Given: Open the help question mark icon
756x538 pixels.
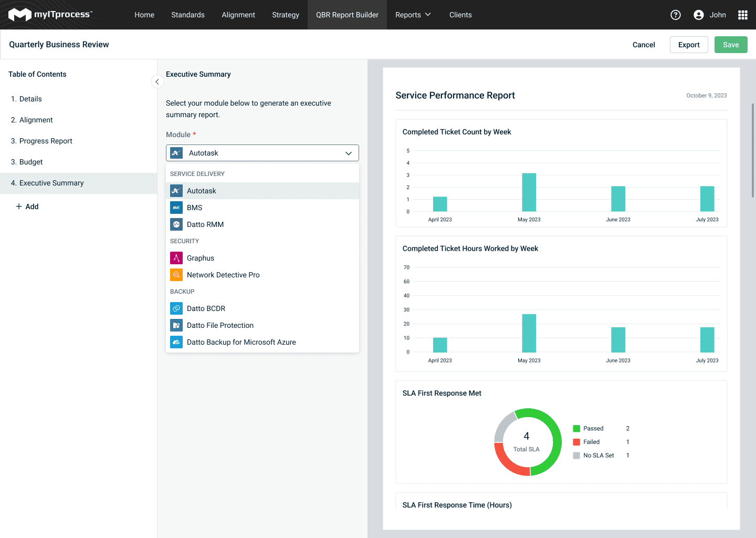Looking at the screenshot, I should (675, 15).
